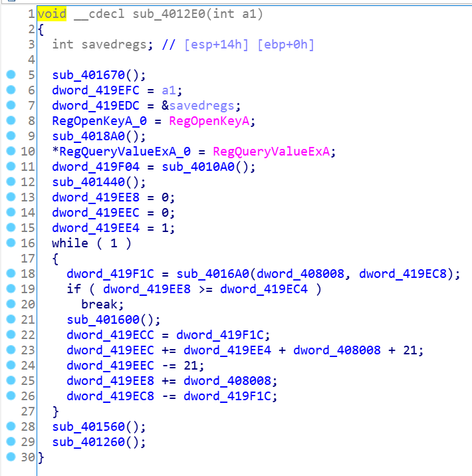Toggle breakpoint dot on line 16
The width and height of the screenshot is (472, 476).
[11, 243]
